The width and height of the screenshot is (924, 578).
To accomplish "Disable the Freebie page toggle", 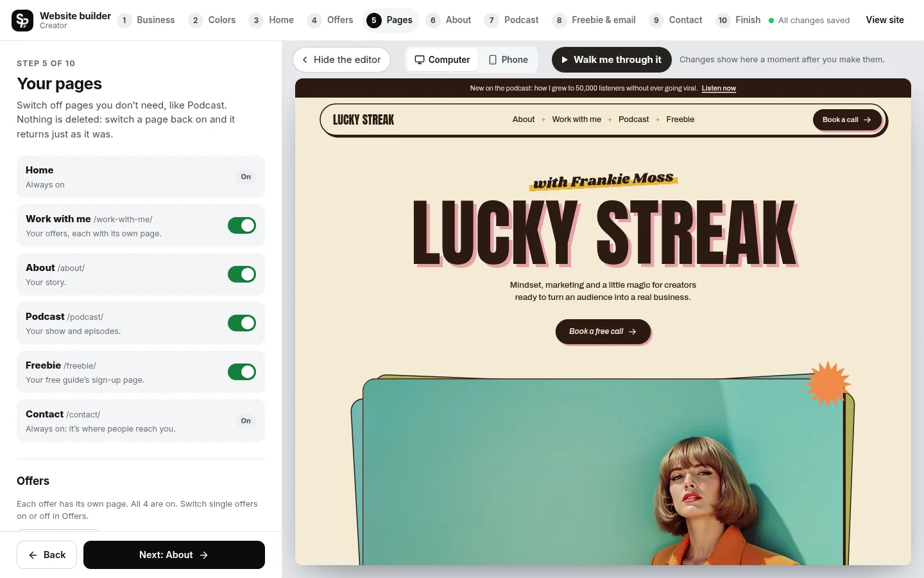I will (242, 372).
